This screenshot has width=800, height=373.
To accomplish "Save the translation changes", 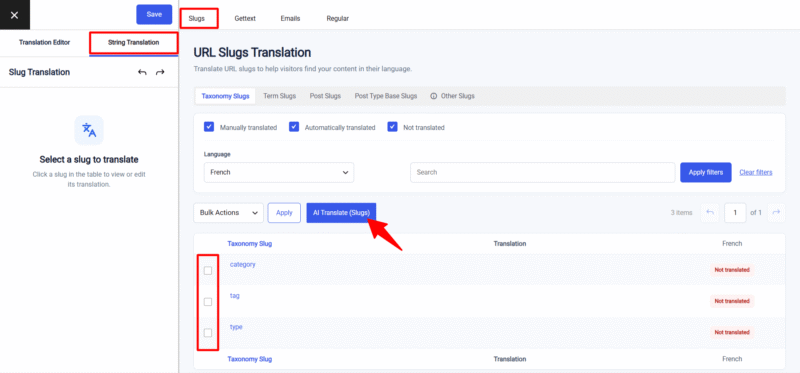I will click(154, 15).
